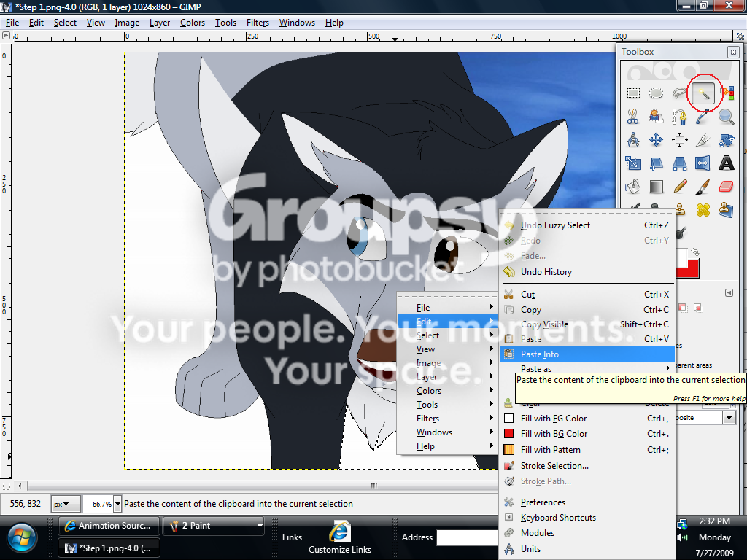Select the Pencil tool
Viewport: 747px width, 560px height.
point(679,186)
